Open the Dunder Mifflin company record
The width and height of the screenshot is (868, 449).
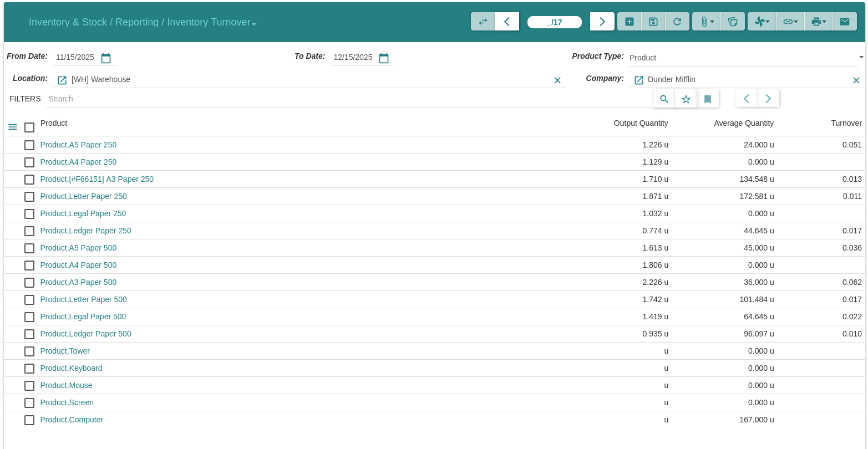coord(639,80)
